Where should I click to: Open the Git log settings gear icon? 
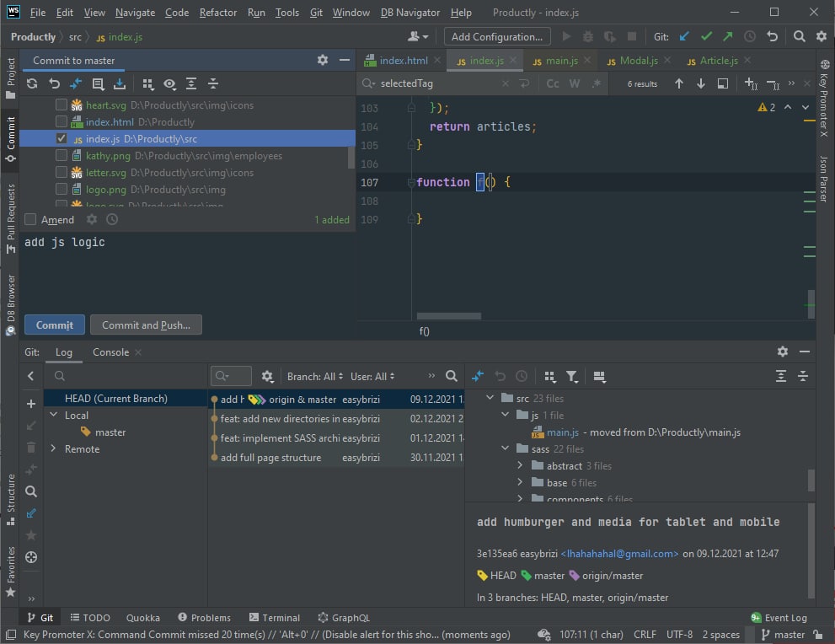[x=267, y=377]
